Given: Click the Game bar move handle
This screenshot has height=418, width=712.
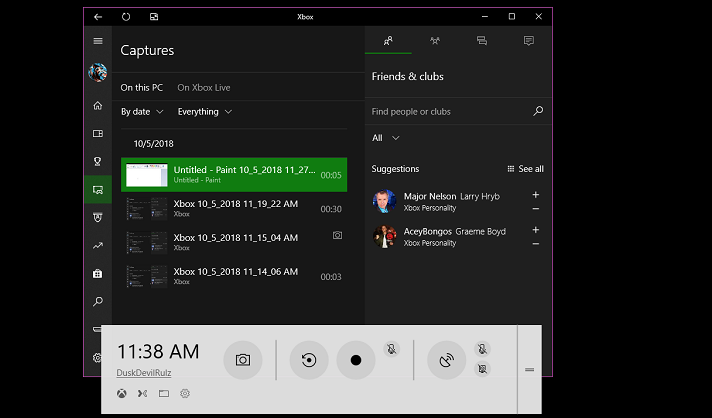Looking at the screenshot, I should 529,369.
